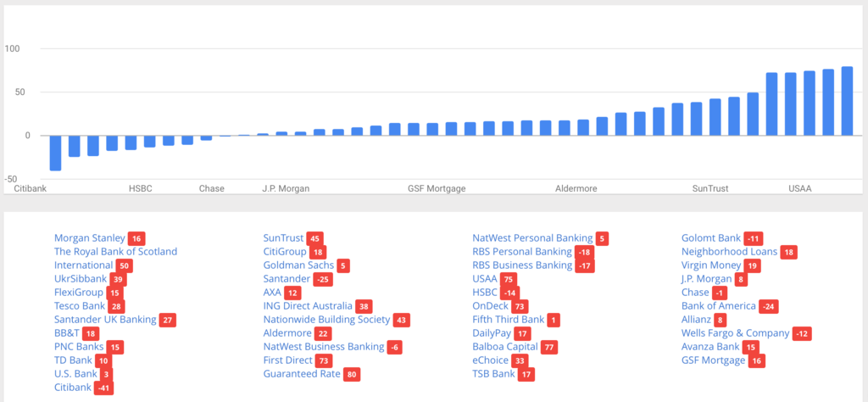
Task: Open the Morgan Stanley link
Action: point(90,238)
